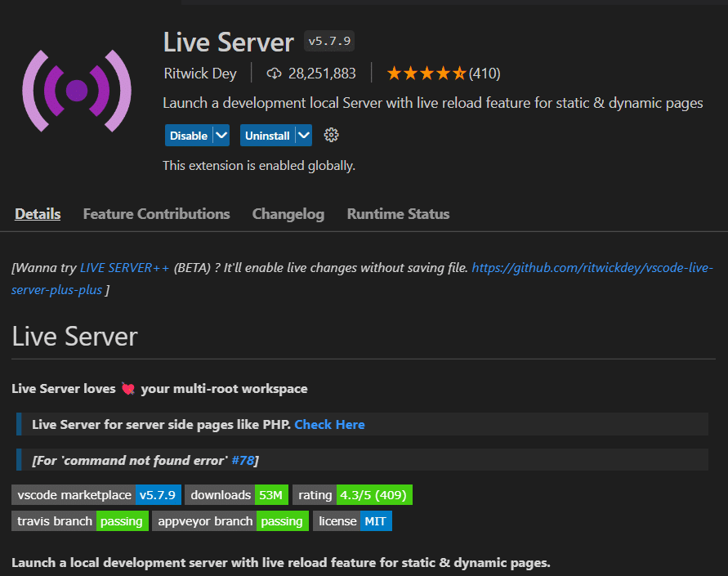Click the Live Server extension logo
The height and width of the screenshot is (576, 728).
coord(77,90)
